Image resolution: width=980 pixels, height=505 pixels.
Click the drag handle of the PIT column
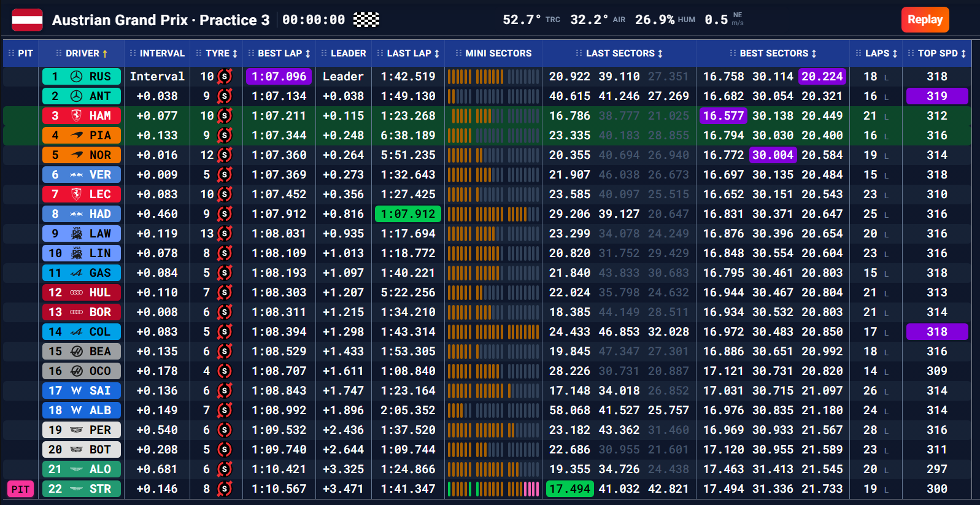tap(11, 53)
